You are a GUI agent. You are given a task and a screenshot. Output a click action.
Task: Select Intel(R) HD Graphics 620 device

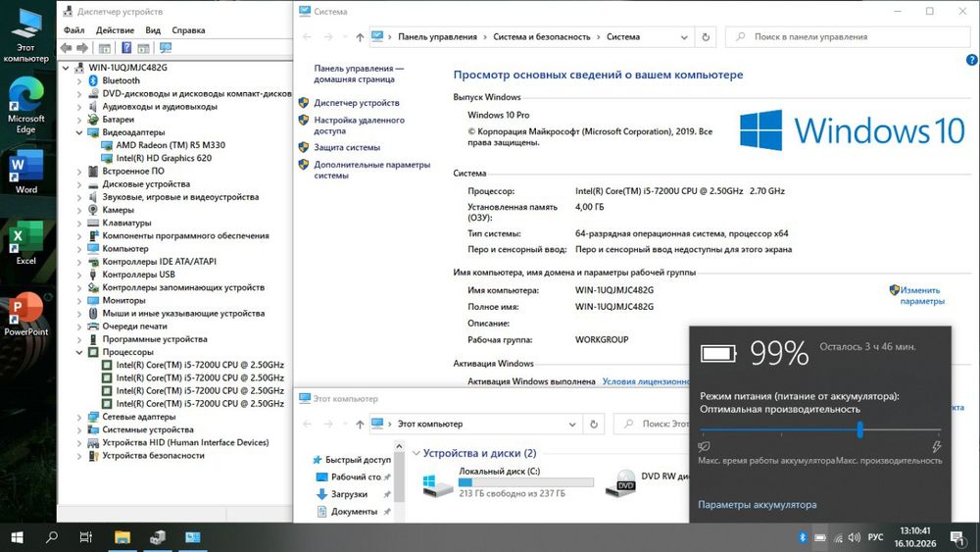(164, 158)
